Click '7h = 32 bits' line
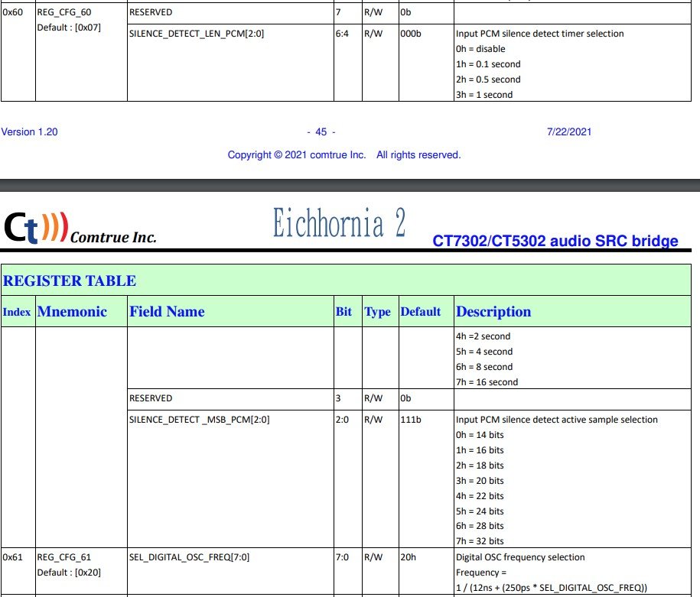Viewport: 700px width, 597px height. coord(480,541)
